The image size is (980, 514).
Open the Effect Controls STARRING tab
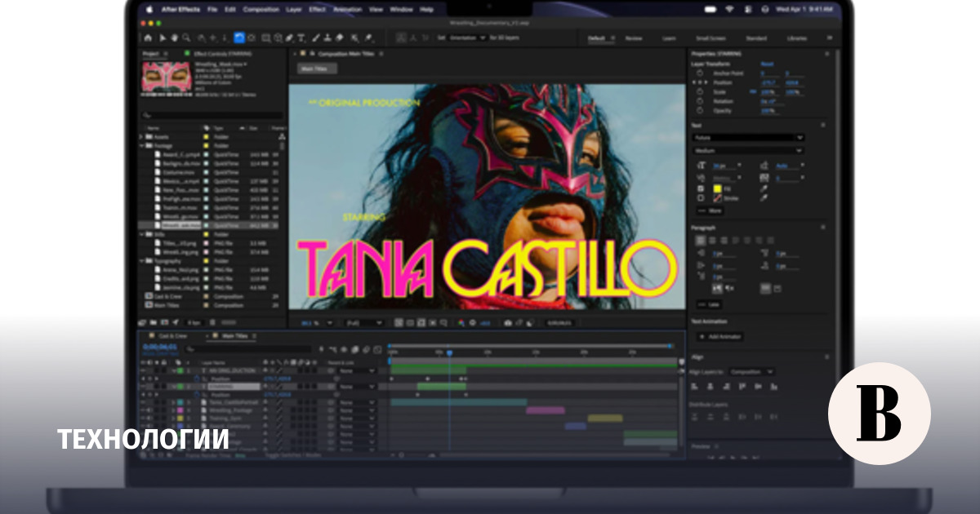point(222,54)
